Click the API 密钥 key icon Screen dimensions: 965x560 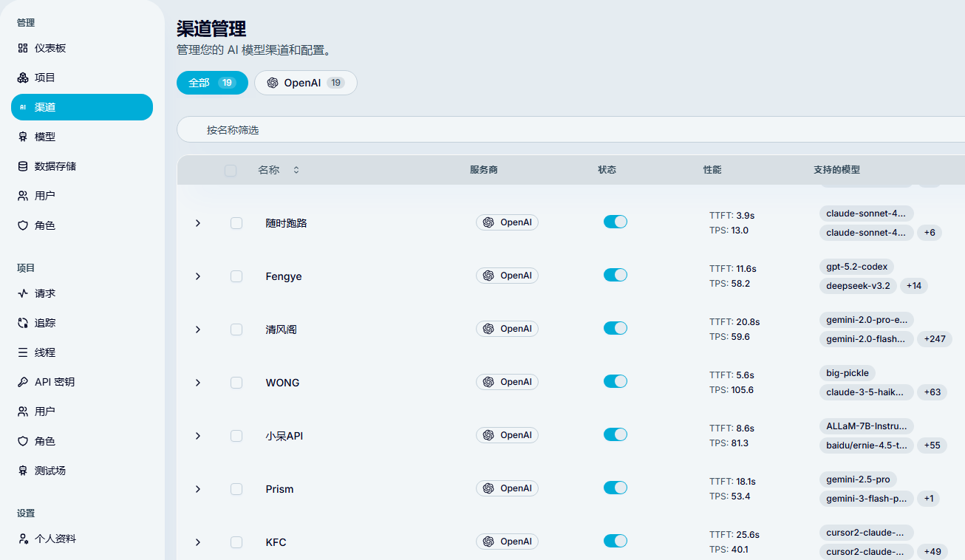tap(23, 382)
